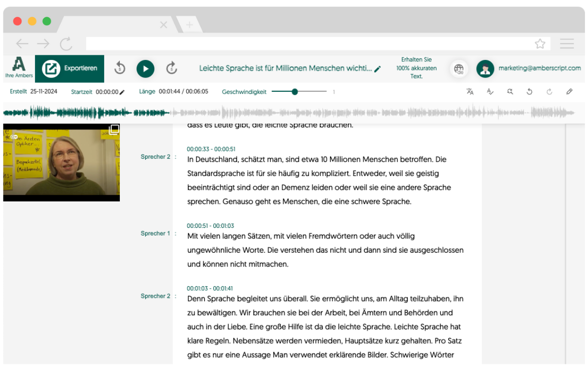This screenshot has height=374, width=588.
Task: Select Sprecher 2 label at 00:01:03
Action: tap(155, 296)
